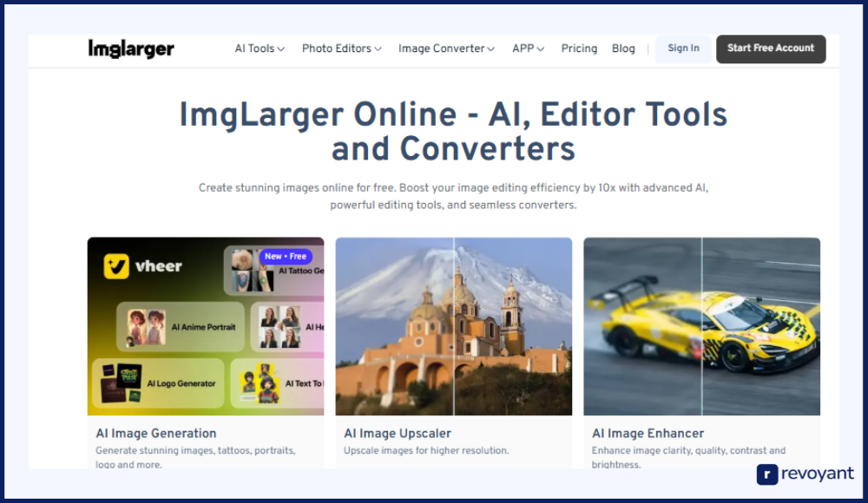Open the AI headshot tile with four portraits
The image size is (868, 503).
point(287,327)
